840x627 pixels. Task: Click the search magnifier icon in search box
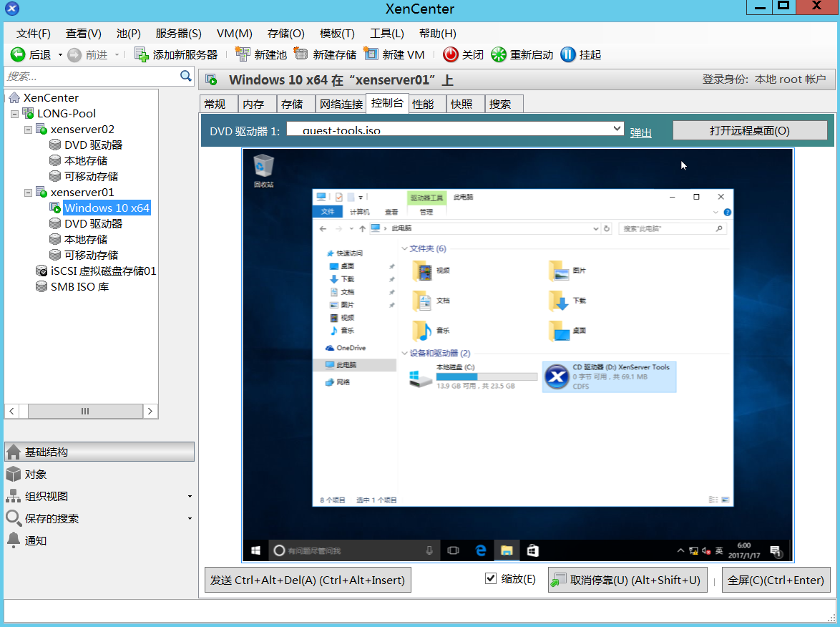tap(186, 76)
